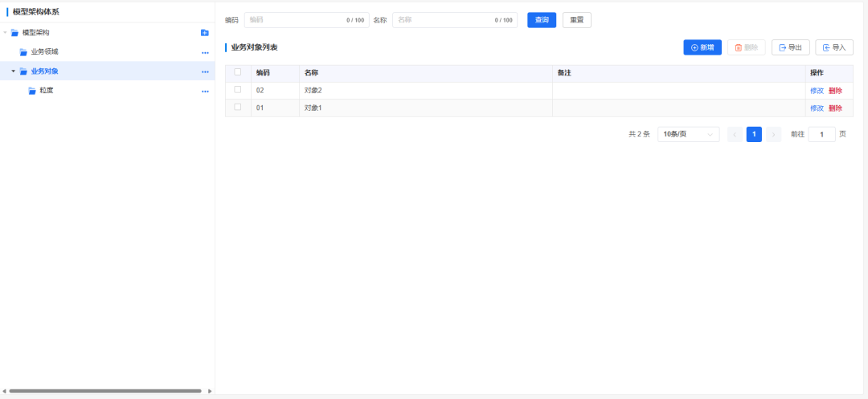Image resolution: width=868 pixels, height=399 pixels.
Task: Click the 对象1 name cell
Action: 426,108
